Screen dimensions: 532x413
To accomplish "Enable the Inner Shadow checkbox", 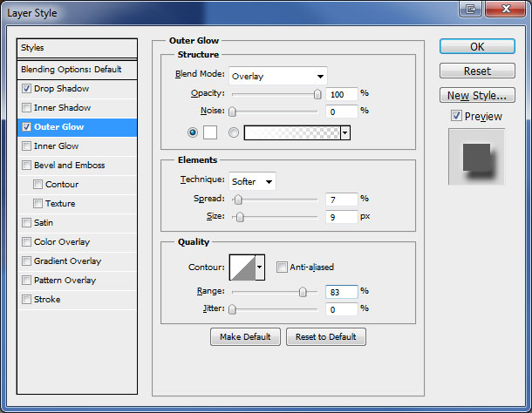I will (x=27, y=108).
